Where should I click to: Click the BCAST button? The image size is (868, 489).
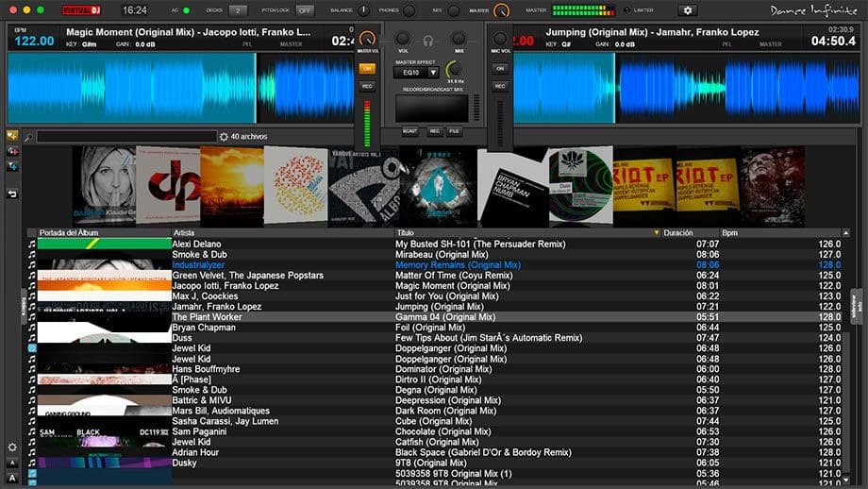coord(409,131)
